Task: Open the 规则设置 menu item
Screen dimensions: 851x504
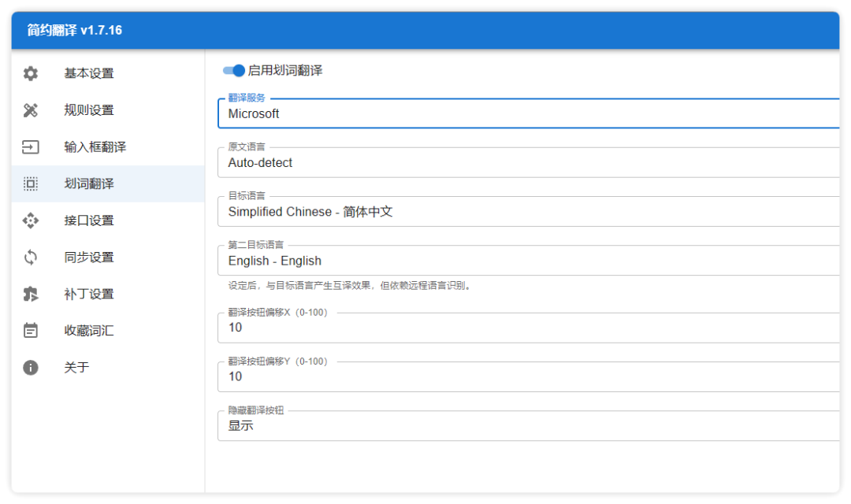Action: 108,110
